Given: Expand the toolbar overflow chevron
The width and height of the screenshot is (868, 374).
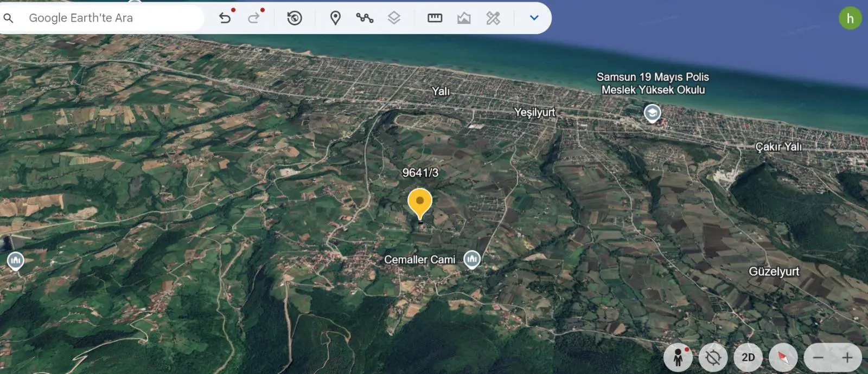Looking at the screenshot, I should coord(534,18).
